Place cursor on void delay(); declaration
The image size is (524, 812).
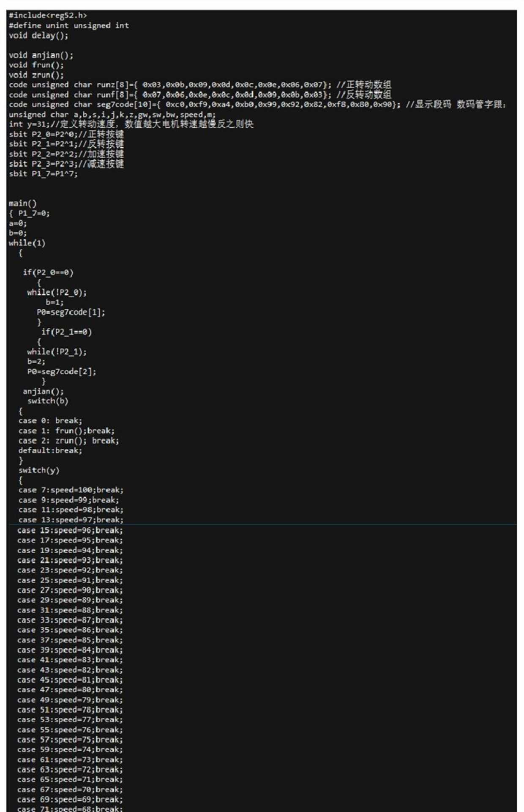tap(38, 36)
